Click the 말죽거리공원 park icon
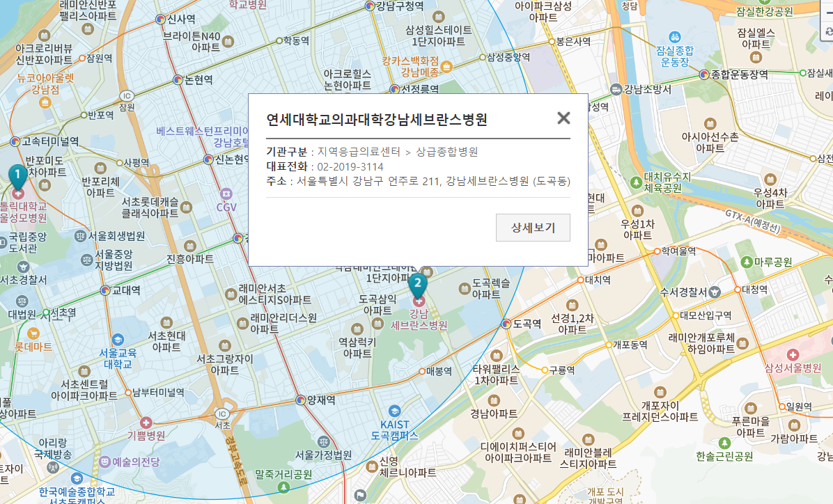Screen dimensions: 833x504 [284, 487]
